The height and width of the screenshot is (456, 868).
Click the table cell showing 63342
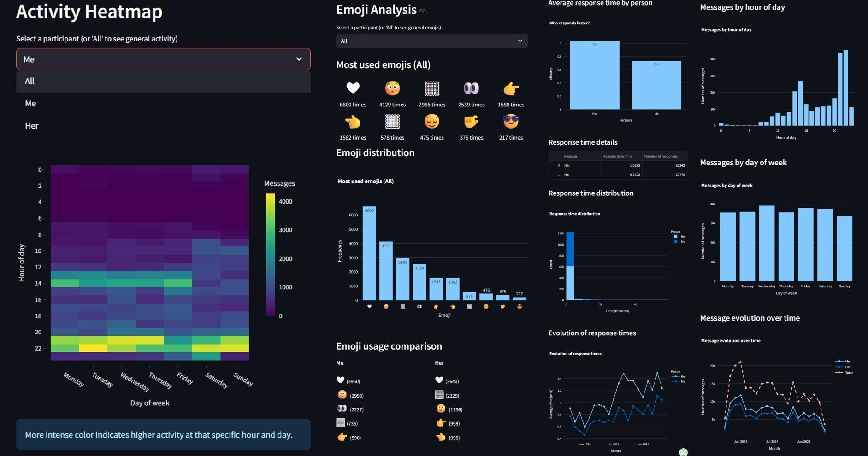tap(664, 165)
